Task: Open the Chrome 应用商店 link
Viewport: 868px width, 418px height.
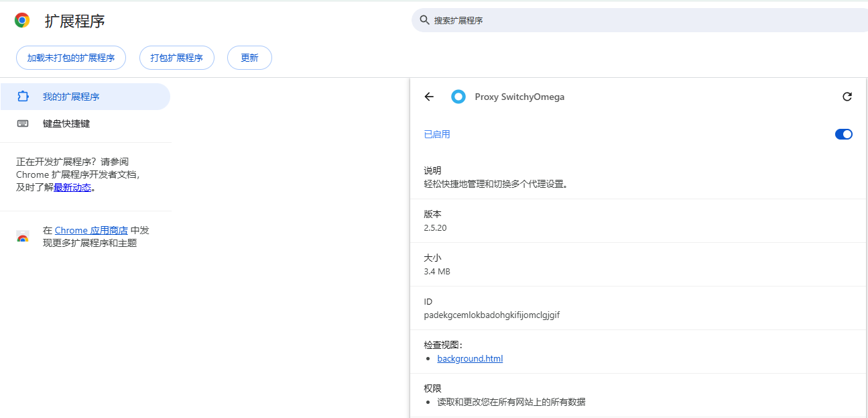Action: (91, 230)
